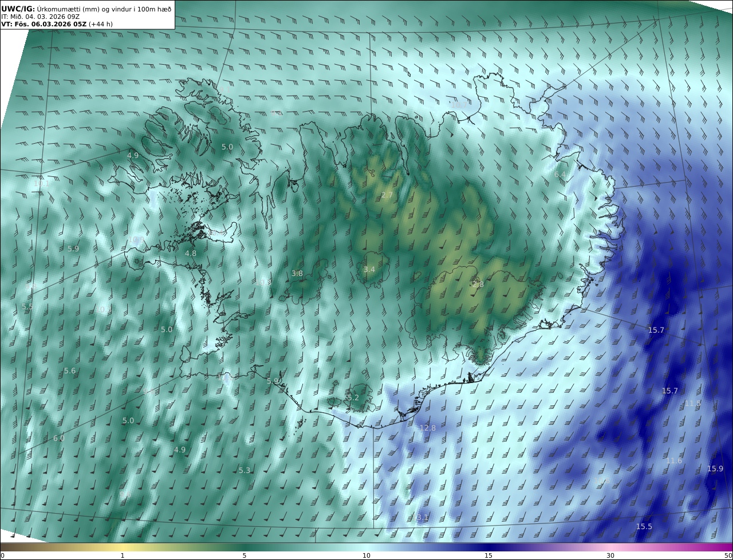733x560 pixels.
Task: Select the 15.9 value label
Action: 715,468
